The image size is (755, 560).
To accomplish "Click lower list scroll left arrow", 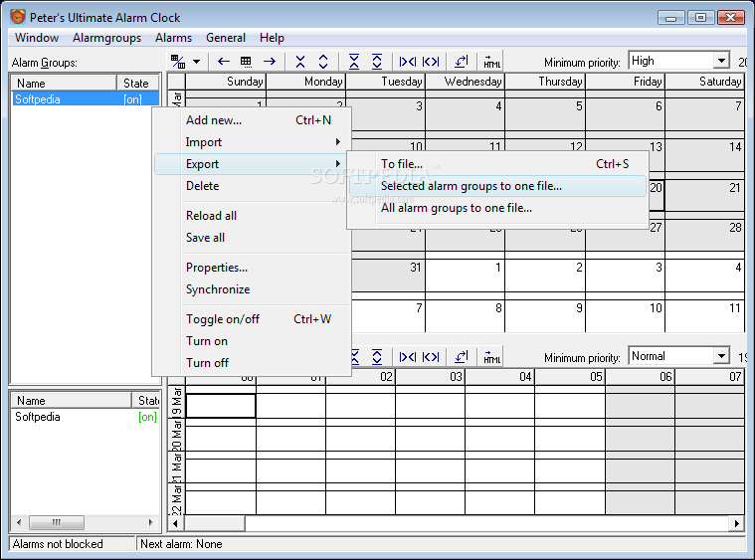I will (x=19, y=522).
